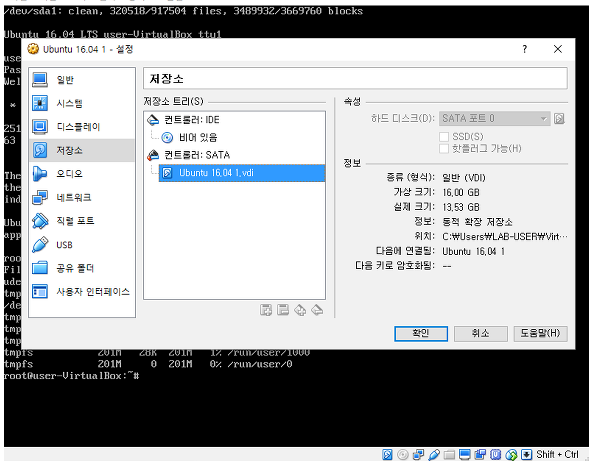Screen dimensions: 589x461
Task: Click the shared folders icon in VM status bar
Action: tap(449, 455)
